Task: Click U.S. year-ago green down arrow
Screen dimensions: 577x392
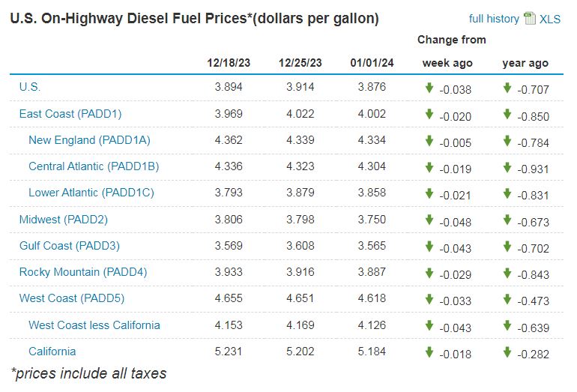Action: click(507, 88)
